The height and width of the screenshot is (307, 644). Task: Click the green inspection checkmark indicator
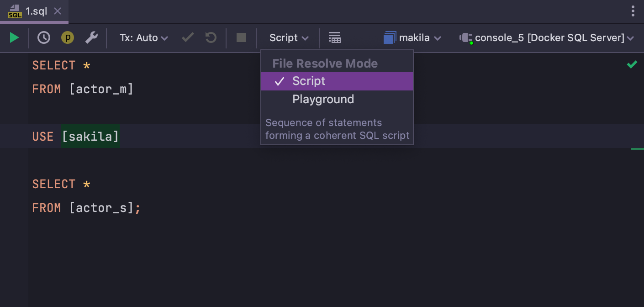click(x=632, y=65)
